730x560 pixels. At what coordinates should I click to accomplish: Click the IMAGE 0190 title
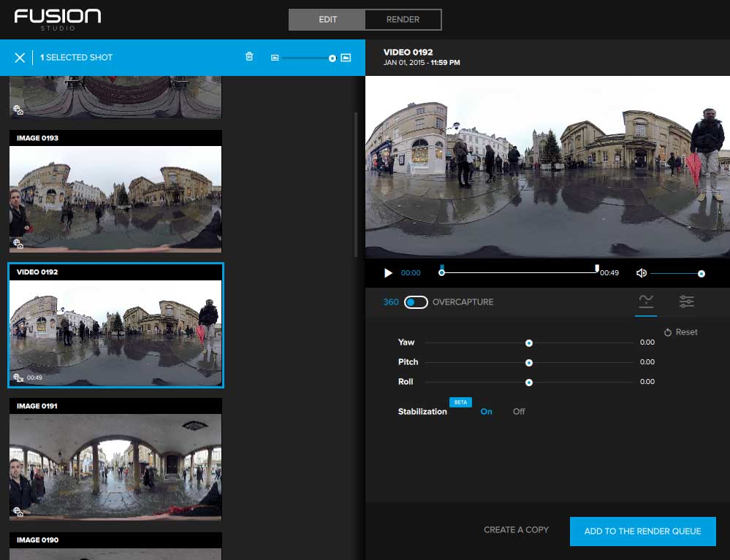[x=38, y=540]
